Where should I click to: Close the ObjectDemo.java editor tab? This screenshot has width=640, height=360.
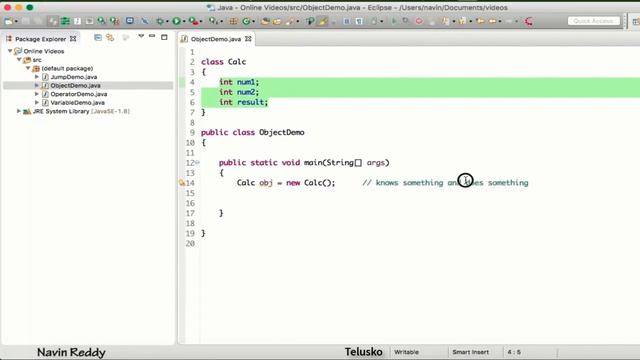[248, 39]
